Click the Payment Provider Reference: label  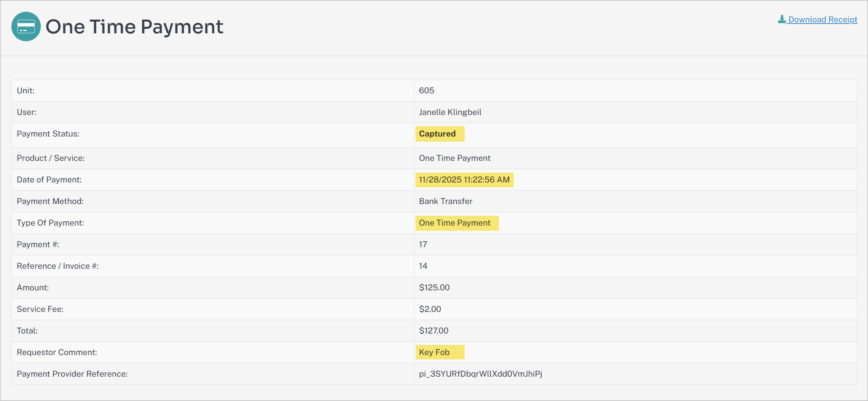[x=72, y=374]
